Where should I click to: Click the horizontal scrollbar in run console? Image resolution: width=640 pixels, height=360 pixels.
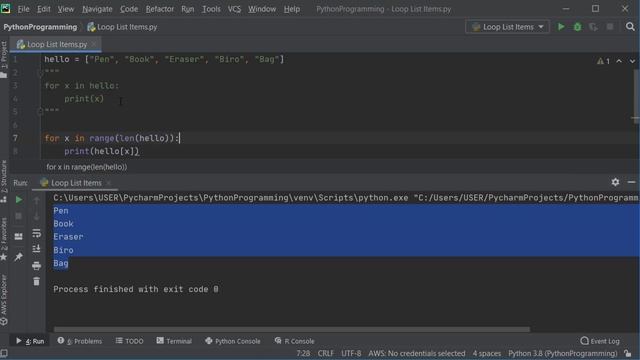291,329
